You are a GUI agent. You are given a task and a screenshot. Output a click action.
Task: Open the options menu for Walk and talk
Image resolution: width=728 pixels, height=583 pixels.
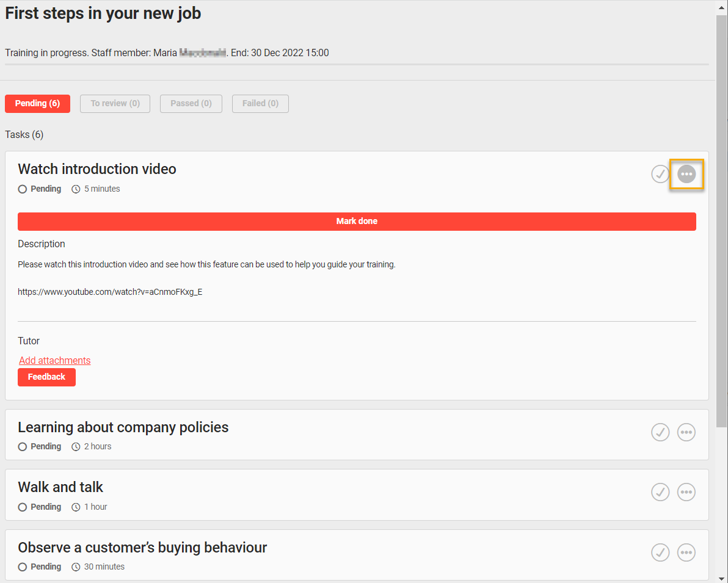click(x=686, y=492)
